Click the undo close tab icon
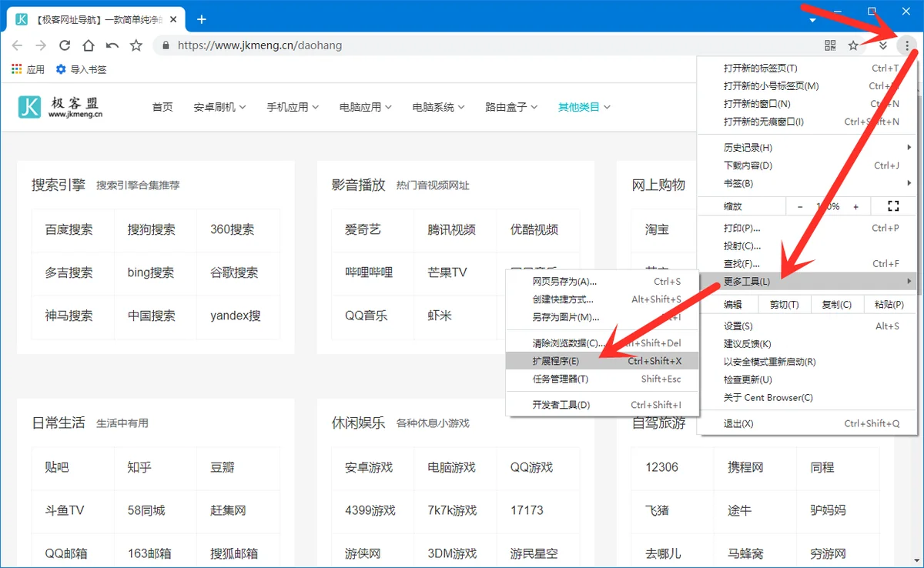Viewport: 924px width, 568px height. tap(112, 45)
